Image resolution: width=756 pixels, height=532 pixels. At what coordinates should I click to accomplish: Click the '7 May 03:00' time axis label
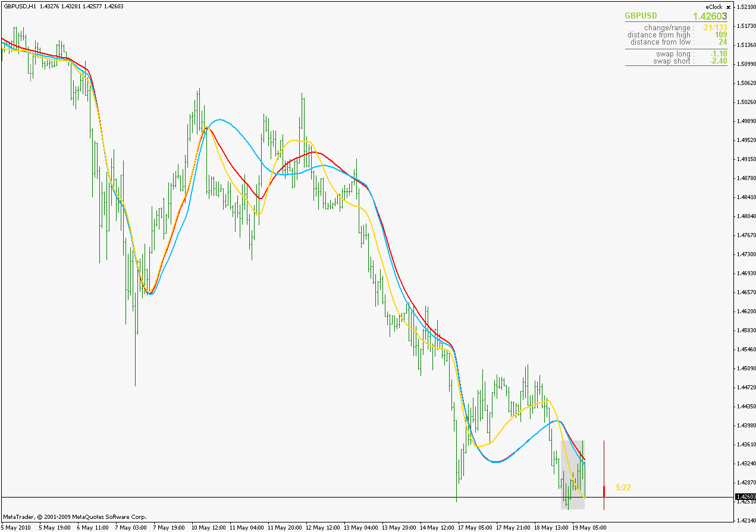130,527
